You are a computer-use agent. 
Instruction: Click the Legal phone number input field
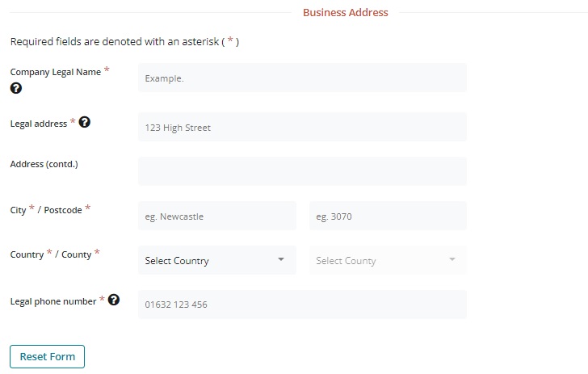click(302, 305)
